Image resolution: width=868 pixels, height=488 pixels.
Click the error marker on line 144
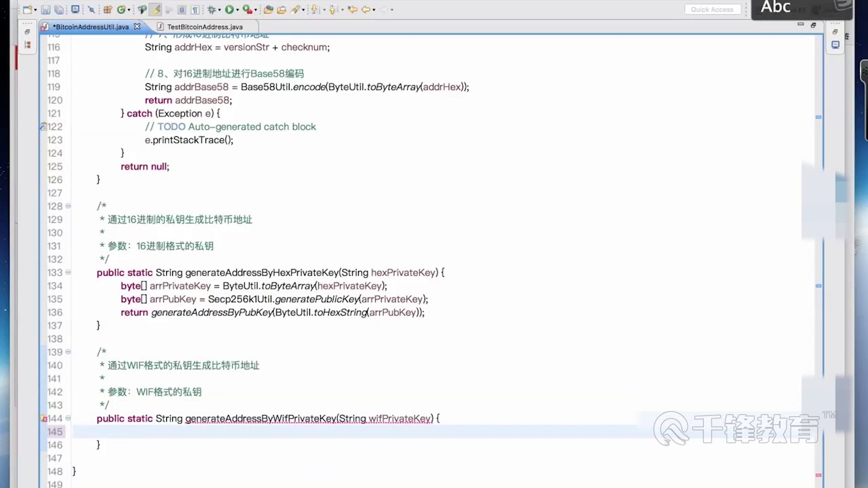pos(44,419)
